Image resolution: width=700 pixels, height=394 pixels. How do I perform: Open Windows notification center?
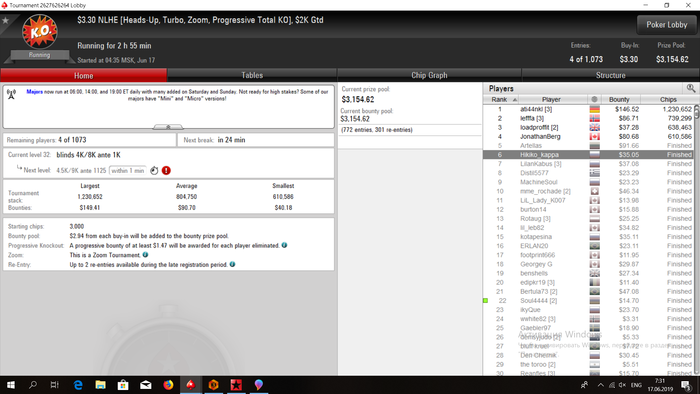pos(686,385)
